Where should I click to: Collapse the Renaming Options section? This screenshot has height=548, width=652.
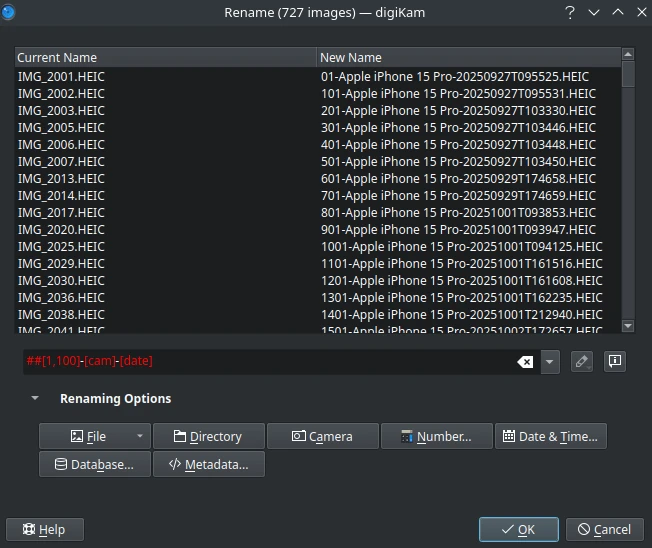[35, 398]
